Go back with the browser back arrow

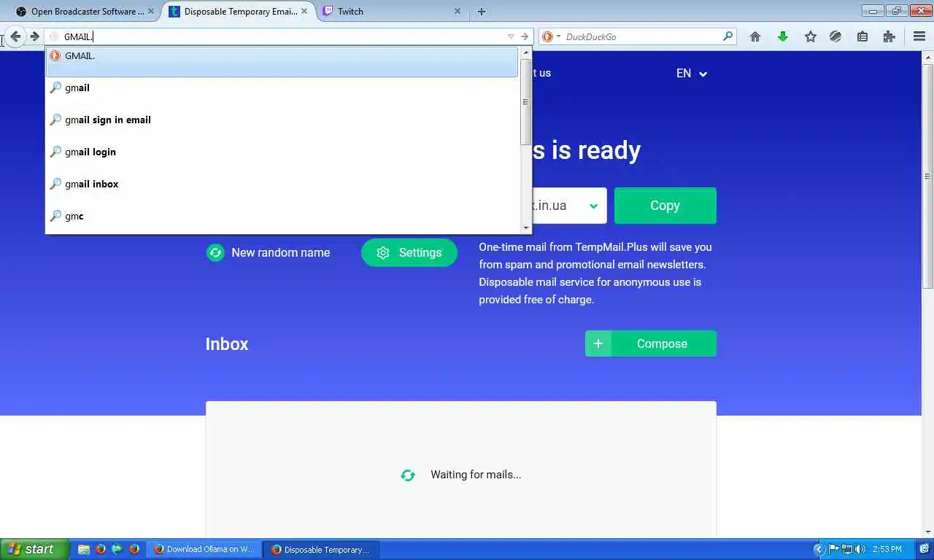[x=15, y=36]
